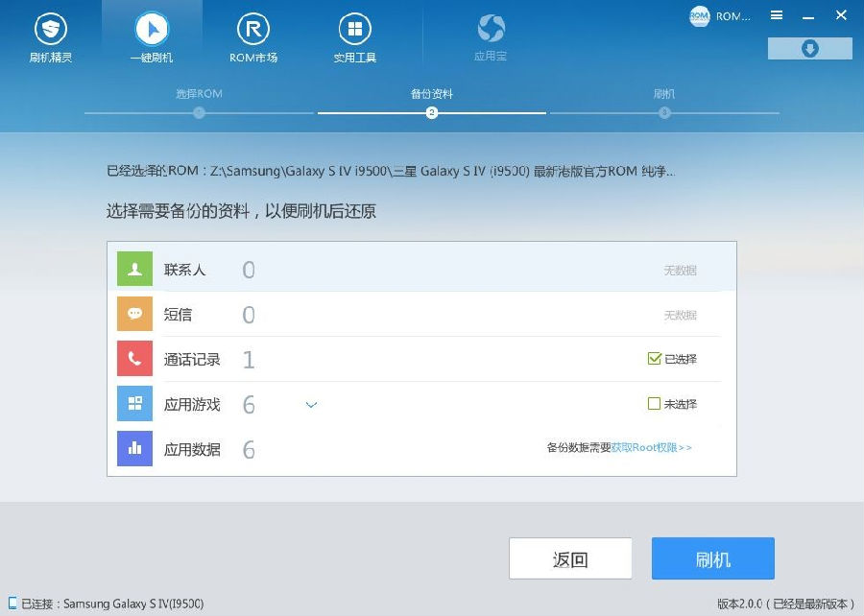Click the count 6 beside 应用游戏
Viewport: 864px width, 616px height.
(249, 405)
